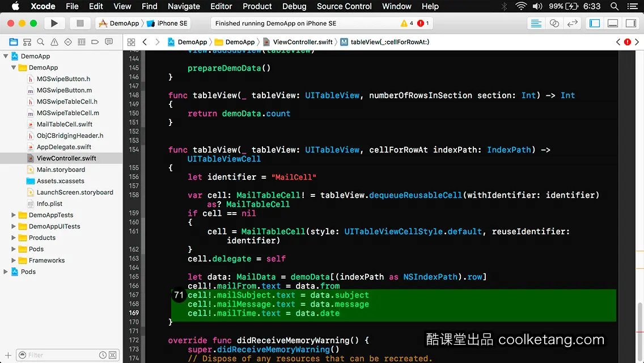Stop the running app
This screenshot has height=363, width=644.
pos(80,23)
